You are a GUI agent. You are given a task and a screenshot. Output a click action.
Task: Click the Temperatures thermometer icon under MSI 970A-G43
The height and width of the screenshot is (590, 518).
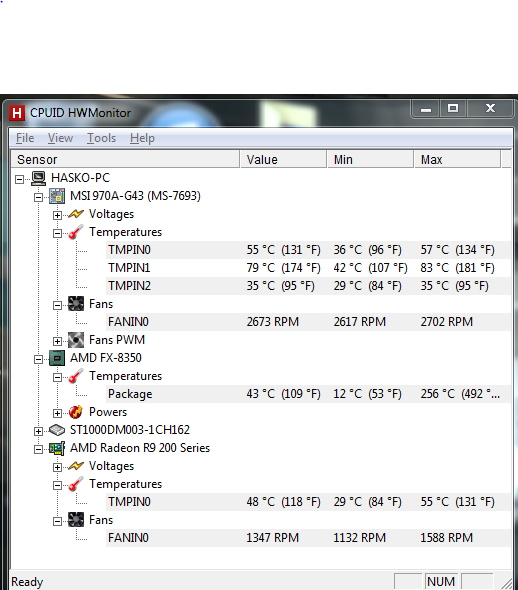click(76, 232)
